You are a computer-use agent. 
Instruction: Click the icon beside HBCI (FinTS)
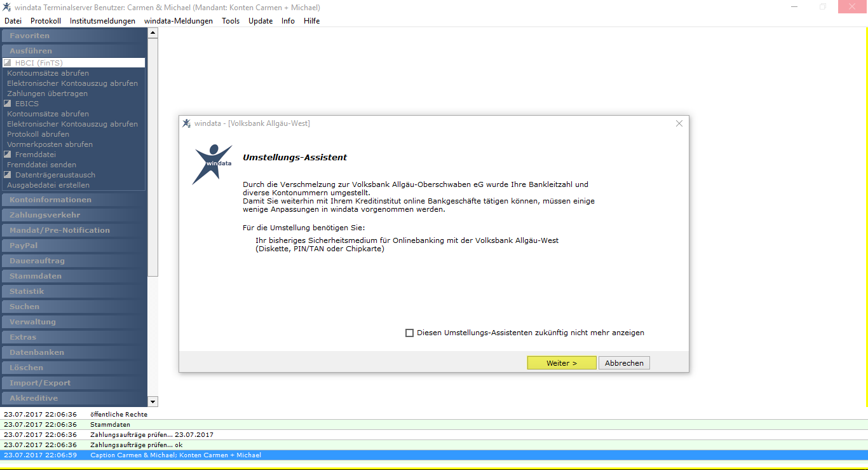tap(8, 63)
